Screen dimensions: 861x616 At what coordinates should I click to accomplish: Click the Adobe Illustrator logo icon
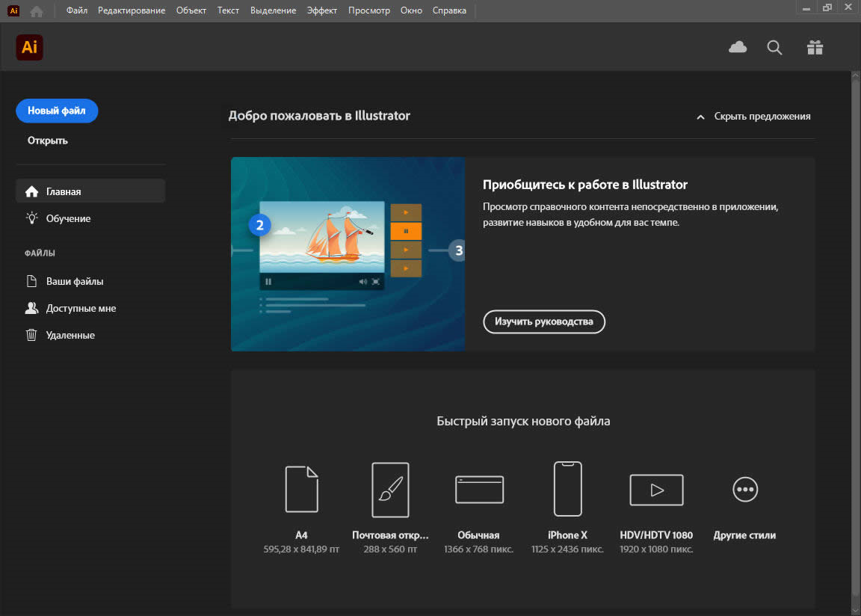point(29,47)
